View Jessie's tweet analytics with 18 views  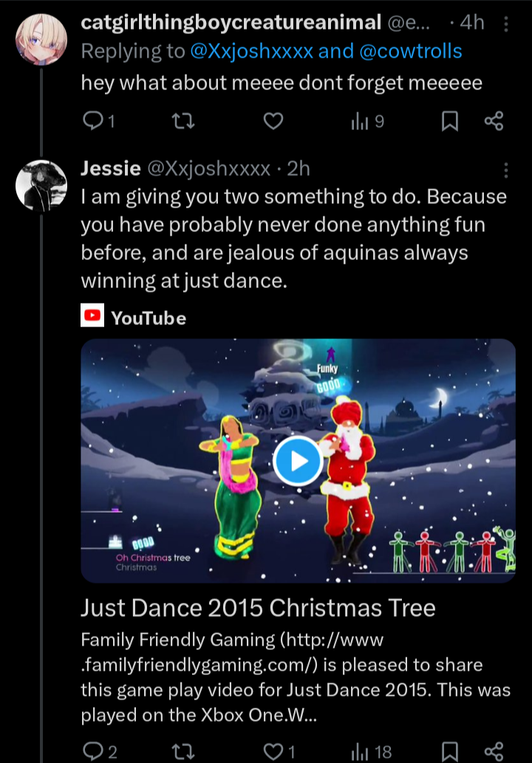pos(371,752)
